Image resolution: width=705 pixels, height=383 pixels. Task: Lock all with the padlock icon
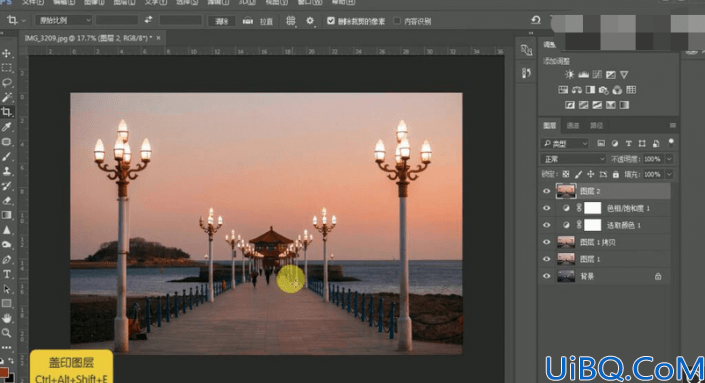point(616,174)
